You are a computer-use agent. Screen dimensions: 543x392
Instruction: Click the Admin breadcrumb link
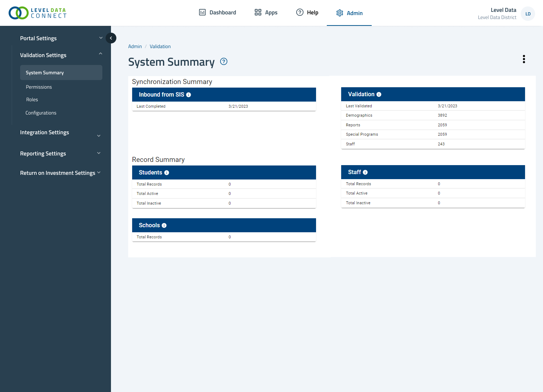point(135,46)
